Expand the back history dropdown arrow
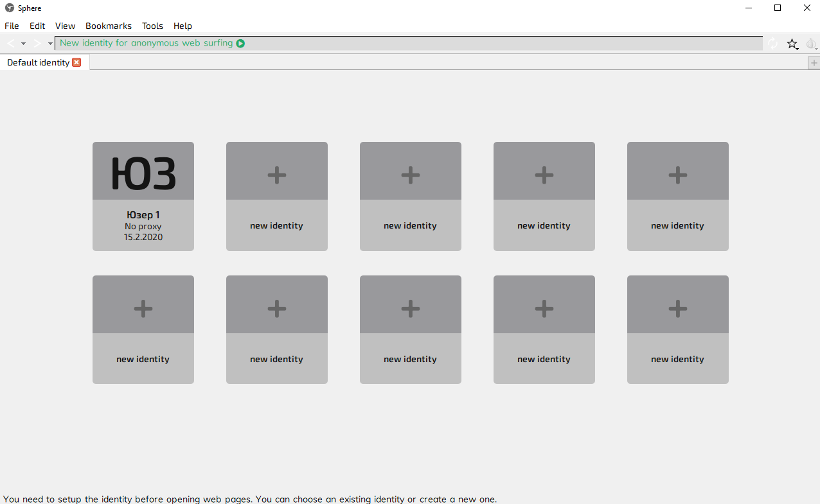Viewport: 820px width, 504px height. [x=23, y=44]
